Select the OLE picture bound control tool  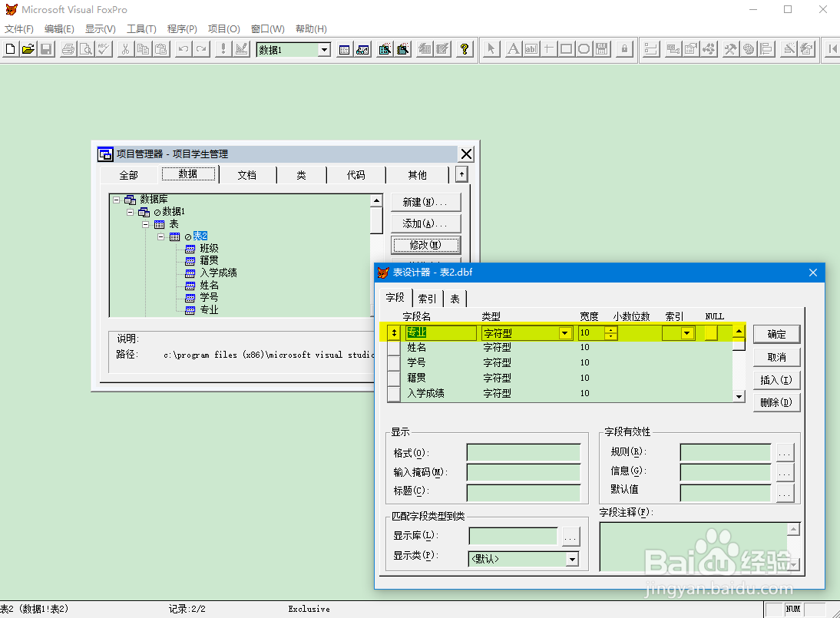pos(602,49)
